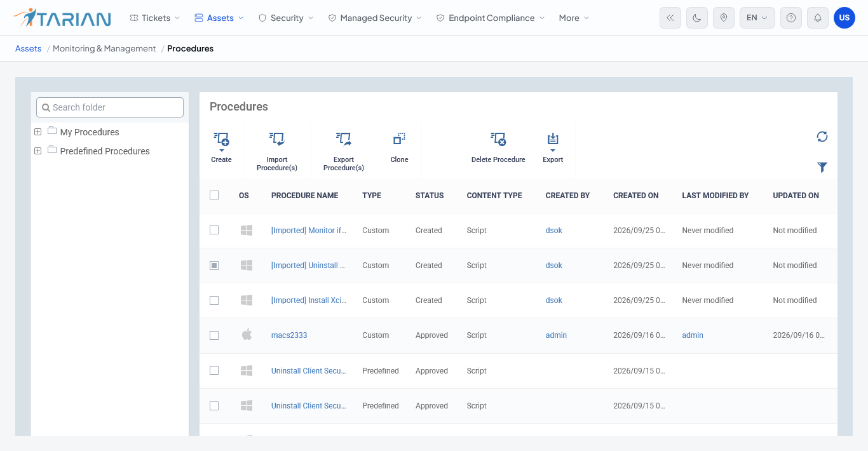Expand the My Procedures folder

(37, 132)
